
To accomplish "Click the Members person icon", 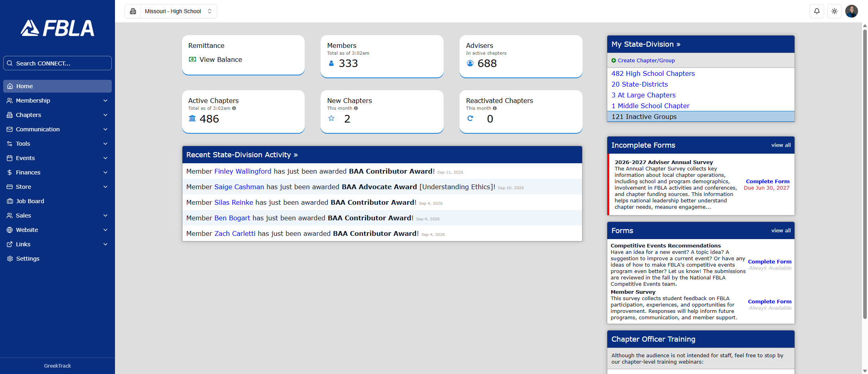I will pyautogui.click(x=331, y=63).
